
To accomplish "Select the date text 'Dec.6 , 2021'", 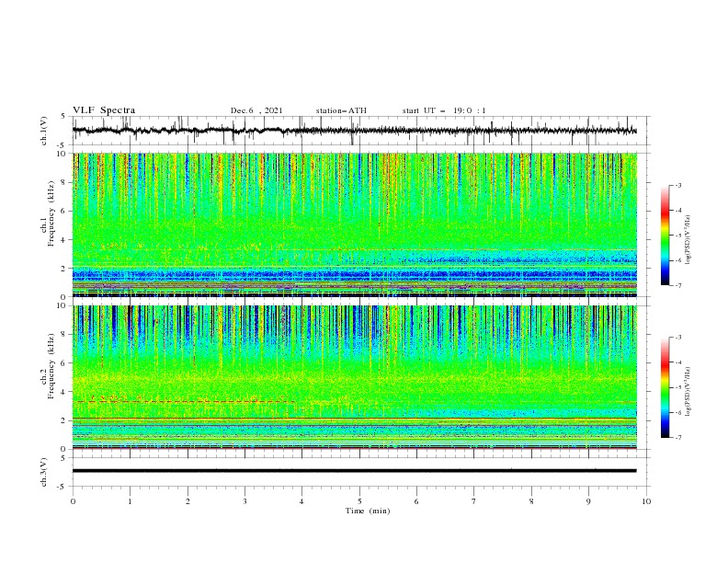I will coord(256,110).
